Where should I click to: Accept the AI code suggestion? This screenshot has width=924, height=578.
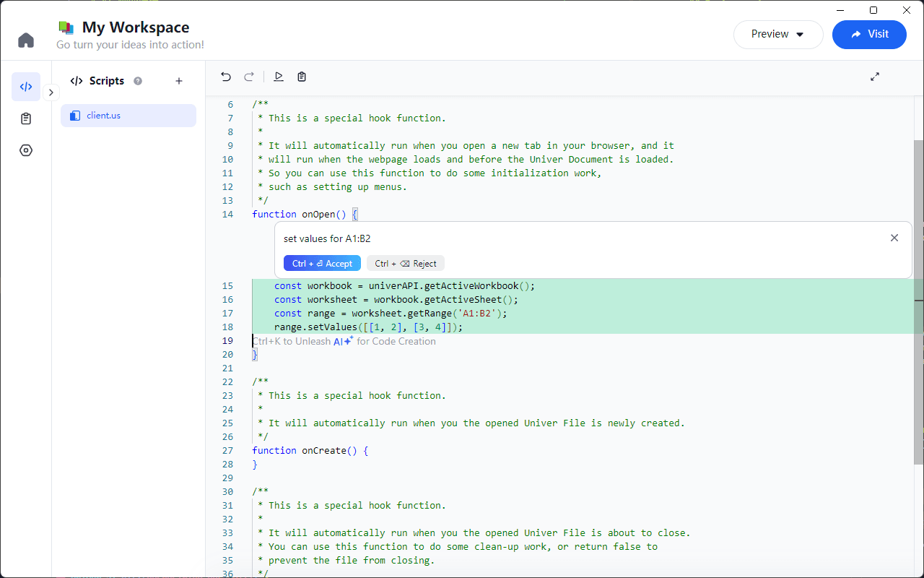(x=322, y=264)
